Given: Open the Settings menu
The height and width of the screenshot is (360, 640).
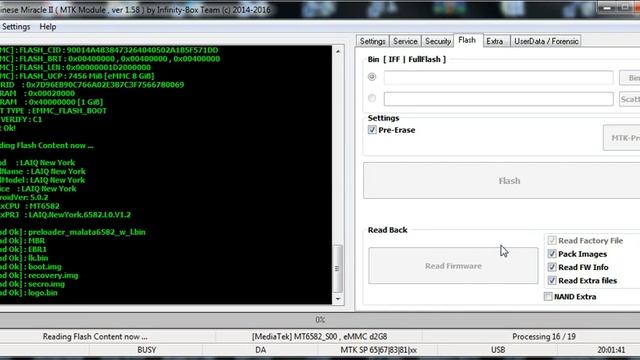Looking at the screenshot, I should (x=16, y=27).
